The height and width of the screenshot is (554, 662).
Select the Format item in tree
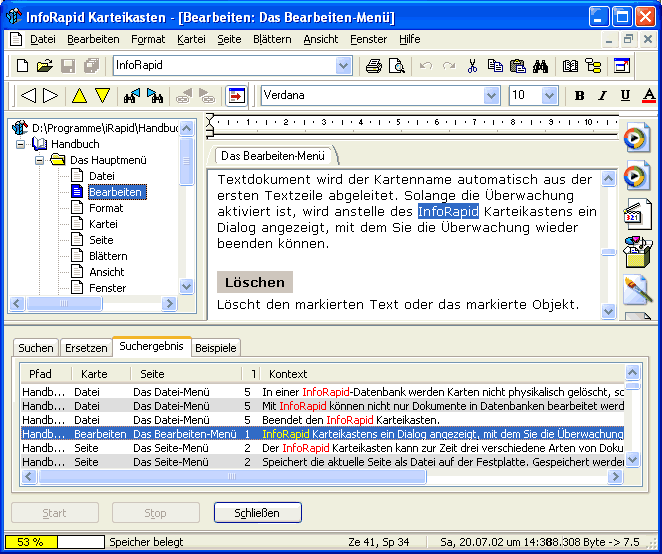(106, 208)
